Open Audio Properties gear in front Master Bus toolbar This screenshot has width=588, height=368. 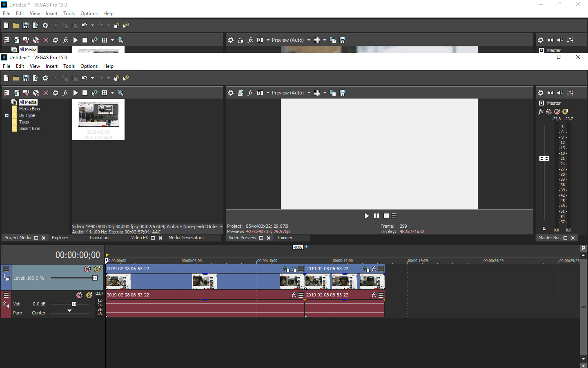click(x=541, y=93)
